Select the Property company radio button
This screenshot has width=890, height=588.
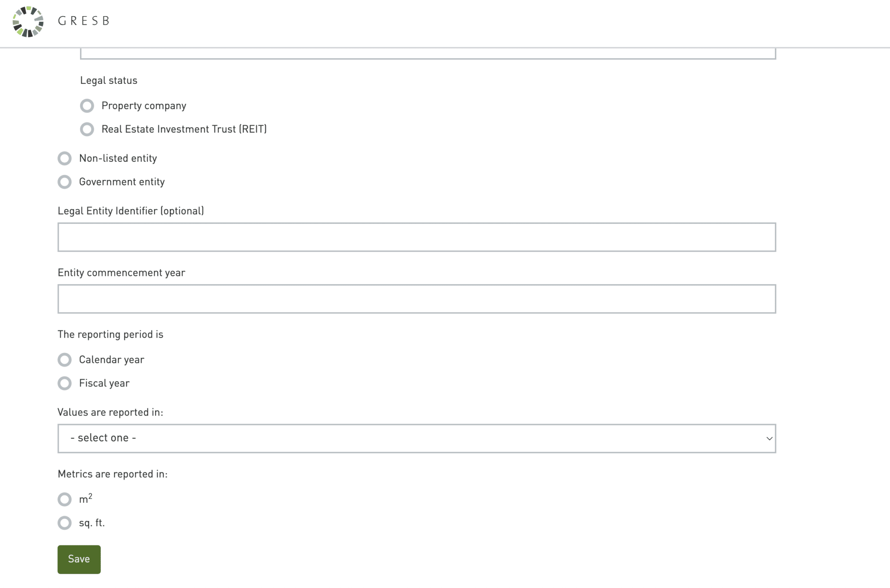click(87, 106)
